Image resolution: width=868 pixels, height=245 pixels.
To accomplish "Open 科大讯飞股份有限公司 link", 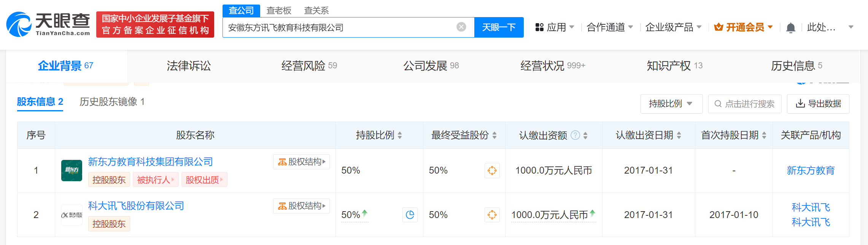I will 136,206.
